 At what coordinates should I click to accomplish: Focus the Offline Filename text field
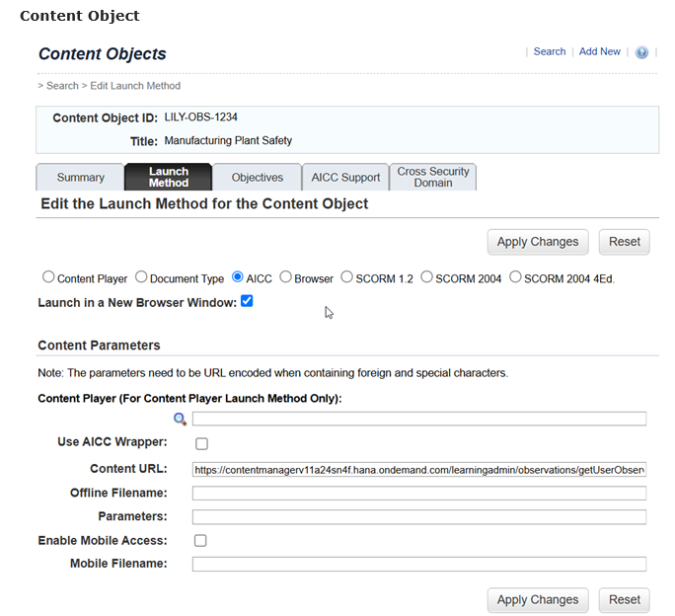coord(418,493)
